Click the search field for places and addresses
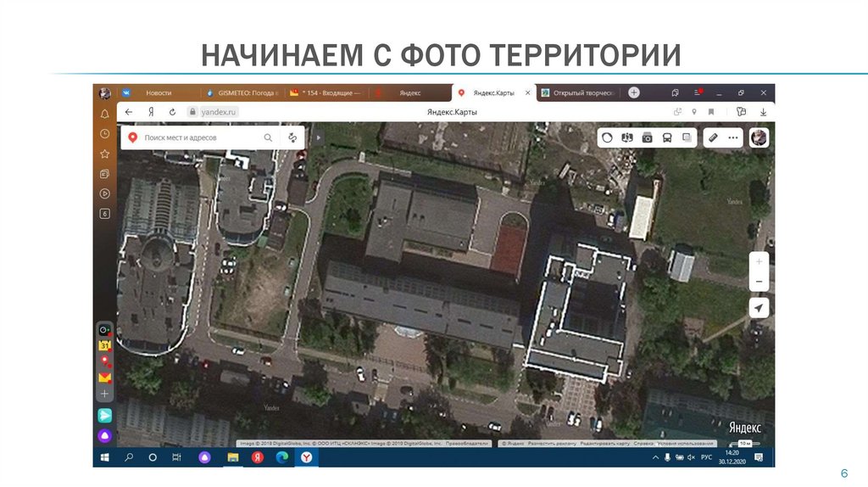 pyautogui.click(x=199, y=137)
